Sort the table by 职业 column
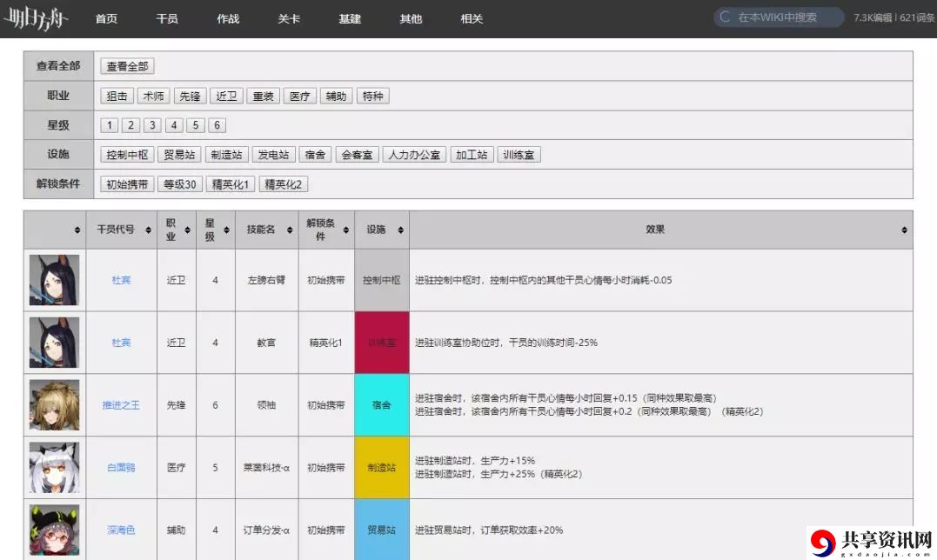 coord(188,230)
